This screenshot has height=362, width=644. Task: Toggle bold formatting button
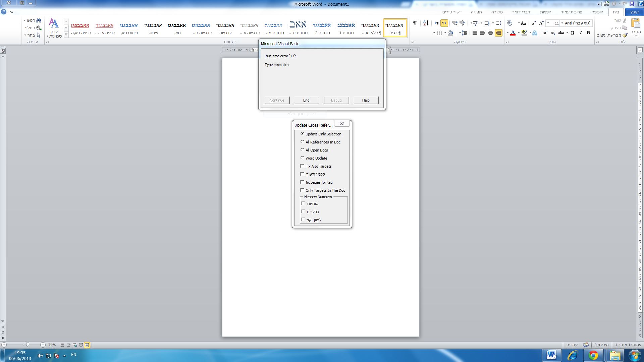click(x=588, y=33)
